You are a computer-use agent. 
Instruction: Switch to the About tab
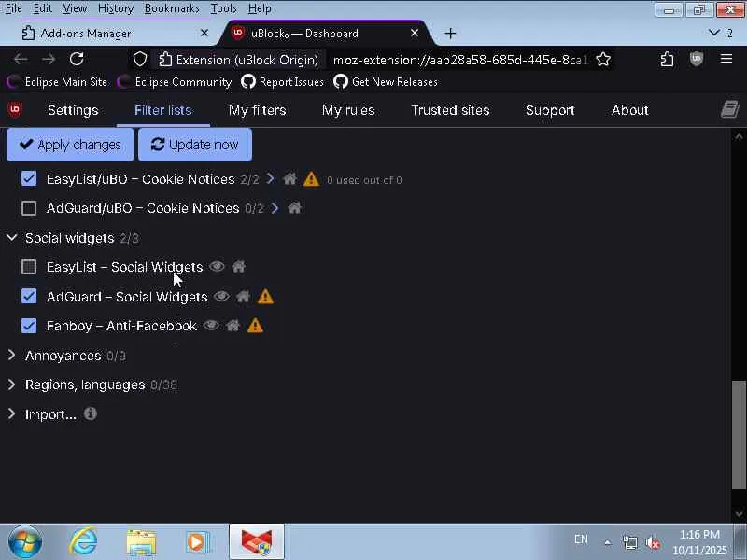(x=629, y=110)
